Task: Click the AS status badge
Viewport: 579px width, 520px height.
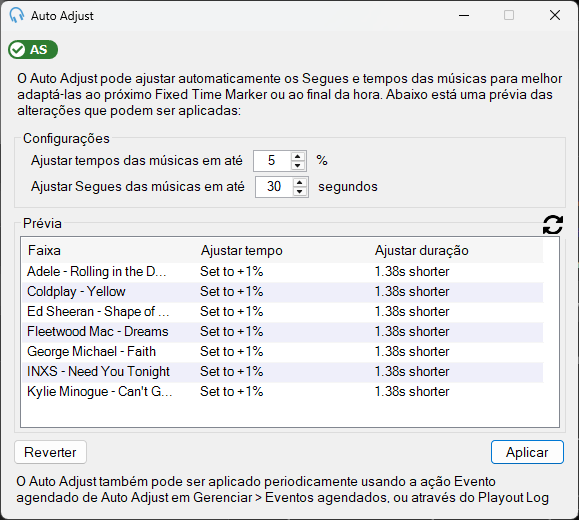Action: (33, 49)
